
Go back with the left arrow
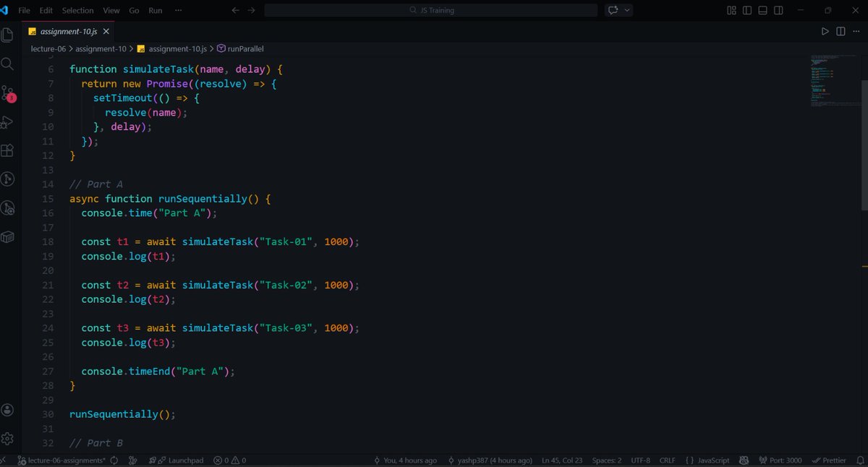point(235,10)
